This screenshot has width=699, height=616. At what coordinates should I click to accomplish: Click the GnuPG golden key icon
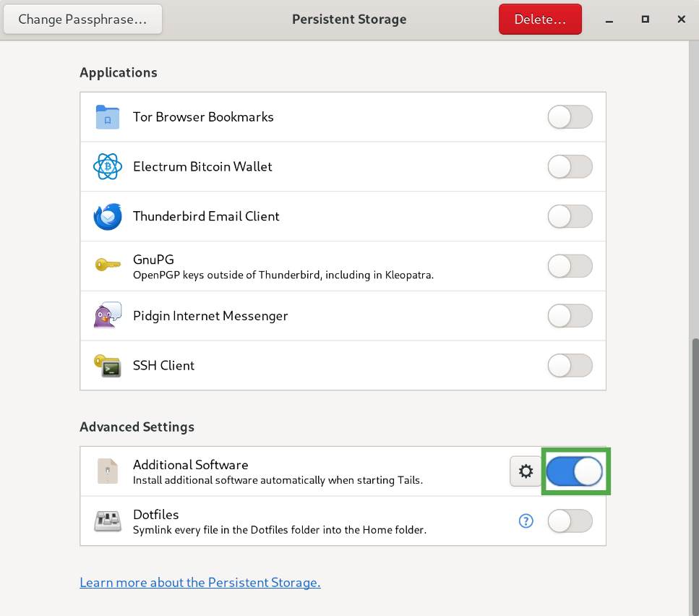coord(108,265)
